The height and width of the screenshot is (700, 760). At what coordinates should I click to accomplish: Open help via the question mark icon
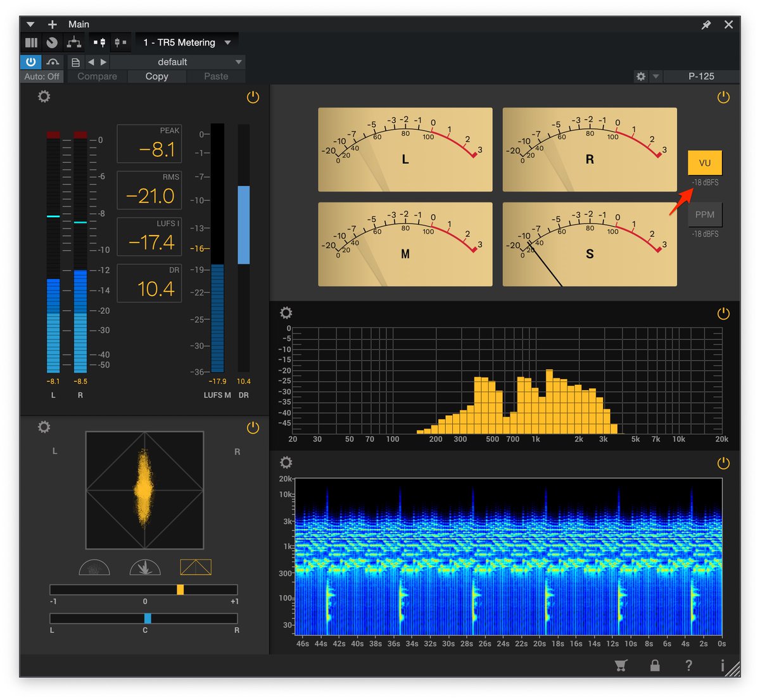[688, 665]
